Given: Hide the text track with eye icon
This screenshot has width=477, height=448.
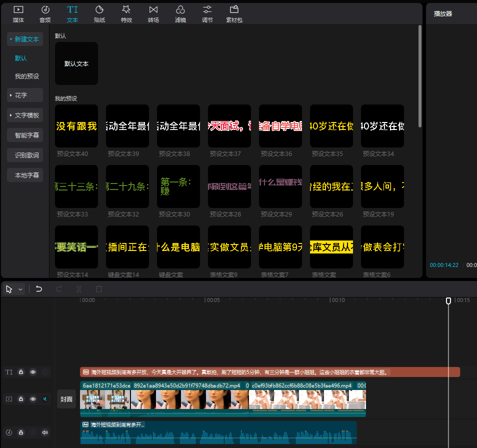Looking at the screenshot, I should click(33, 372).
